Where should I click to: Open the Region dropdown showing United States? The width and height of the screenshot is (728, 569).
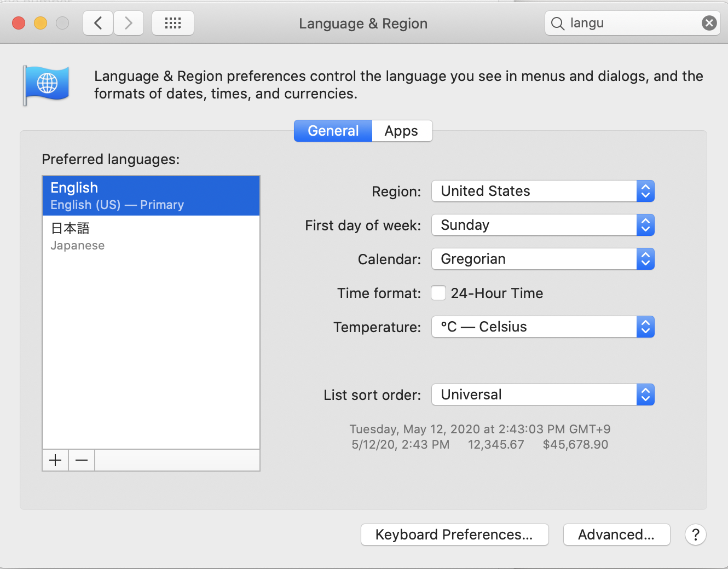pos(543,191)
